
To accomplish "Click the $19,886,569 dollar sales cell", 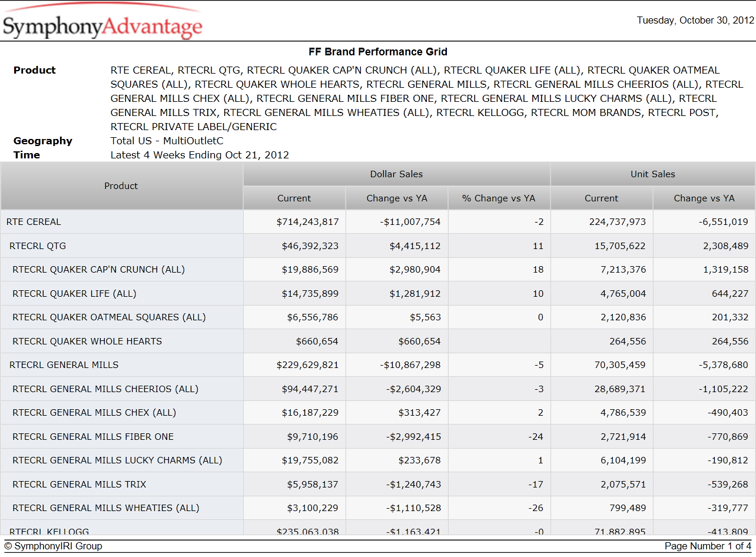I will (x=294, y=270).
